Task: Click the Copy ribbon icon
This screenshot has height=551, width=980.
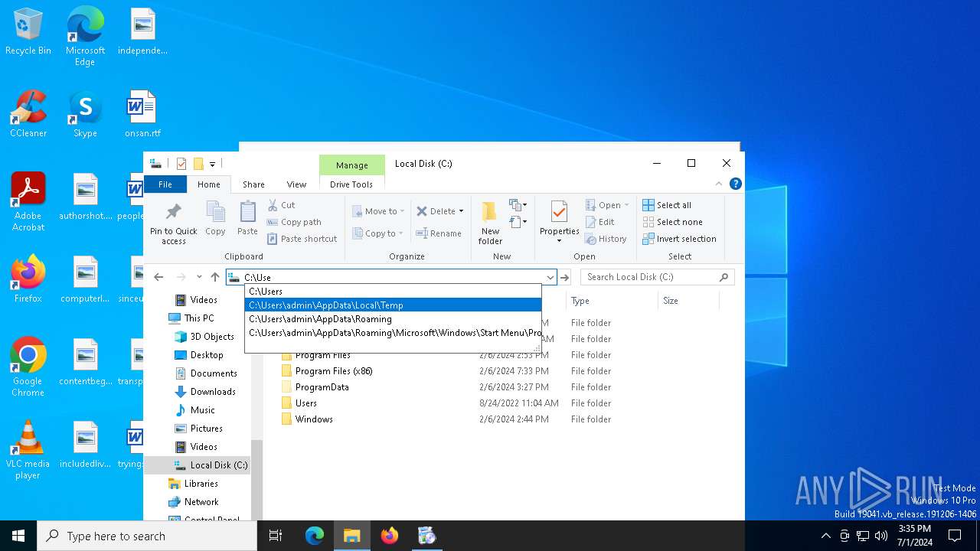Action: (x=216, y=218)
